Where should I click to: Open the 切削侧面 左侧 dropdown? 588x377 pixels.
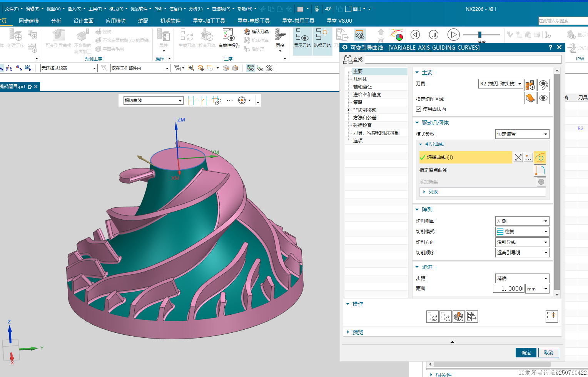click(522, 221)
